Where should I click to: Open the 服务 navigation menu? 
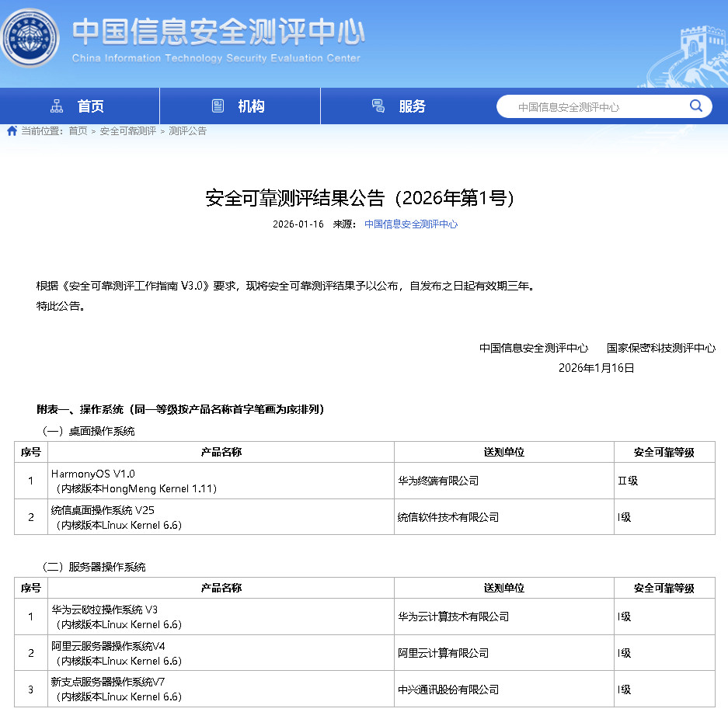[x=410, y=106]
